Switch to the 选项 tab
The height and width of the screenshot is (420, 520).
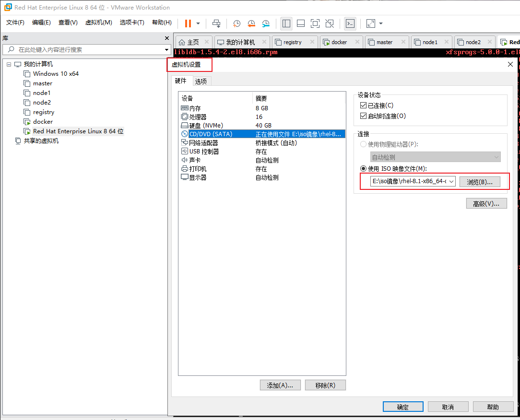(x=201, y=81)
